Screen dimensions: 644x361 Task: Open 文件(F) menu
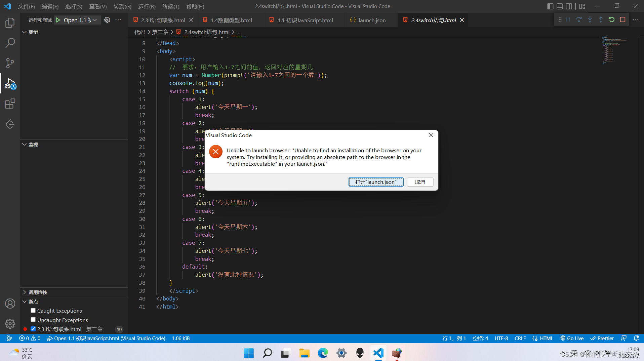coord(26,6)
